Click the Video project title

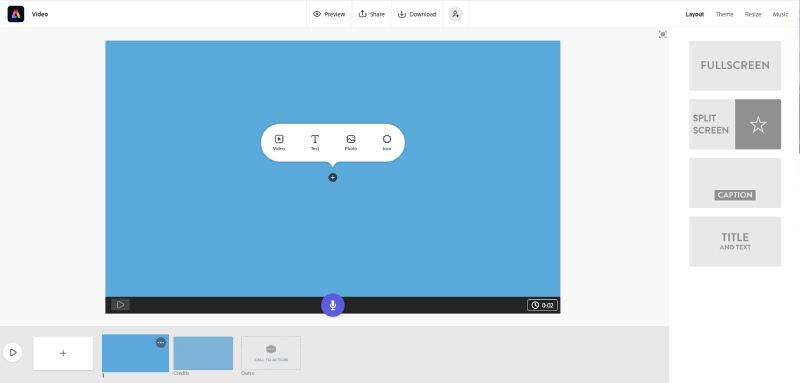(40, 14)
